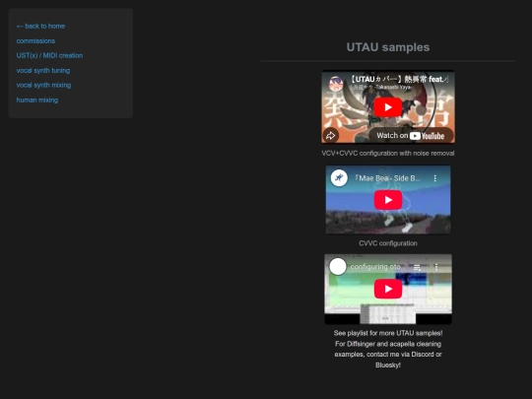Click VCV+CVVC configuration caption text
This screenshot has height=399, width=532.
tap(388, 154)
